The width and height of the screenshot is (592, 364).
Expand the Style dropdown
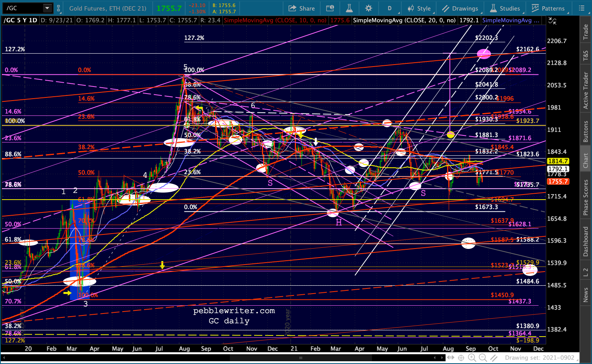pyautogui.click(x=419, y=8)
